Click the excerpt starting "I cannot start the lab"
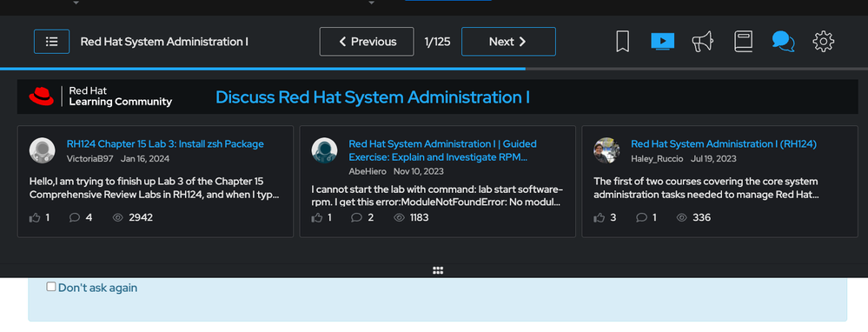 click(x=437, y=196)
